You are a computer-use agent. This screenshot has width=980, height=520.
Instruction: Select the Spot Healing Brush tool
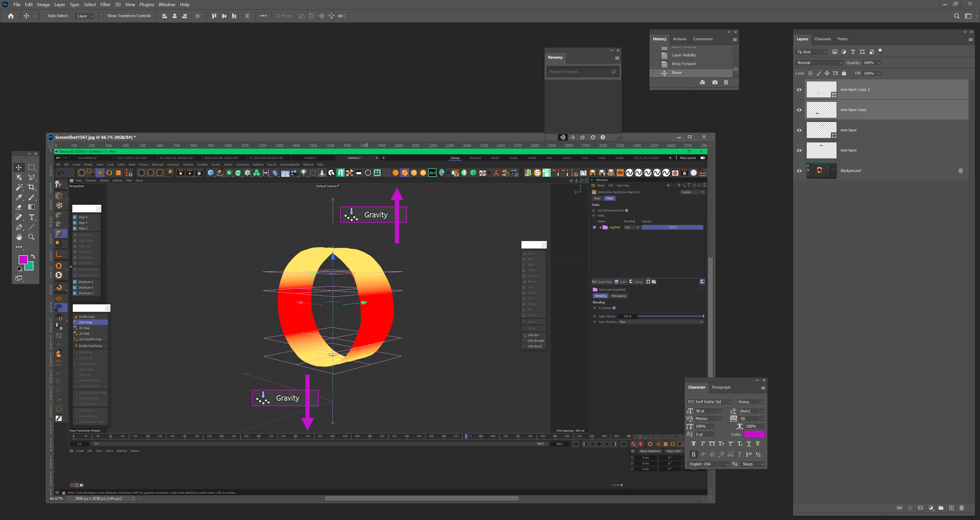click(19, 217)
